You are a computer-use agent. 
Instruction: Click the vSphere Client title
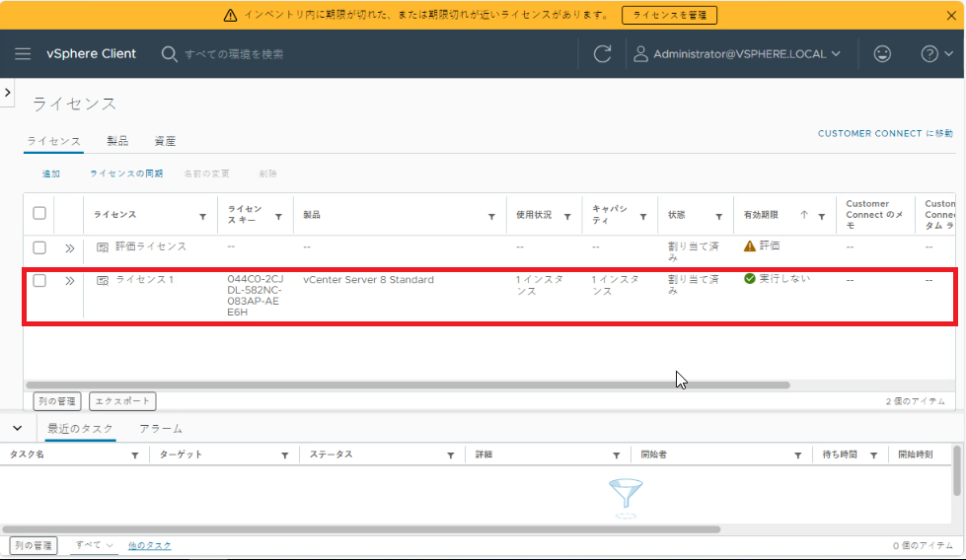coord(91,54)
